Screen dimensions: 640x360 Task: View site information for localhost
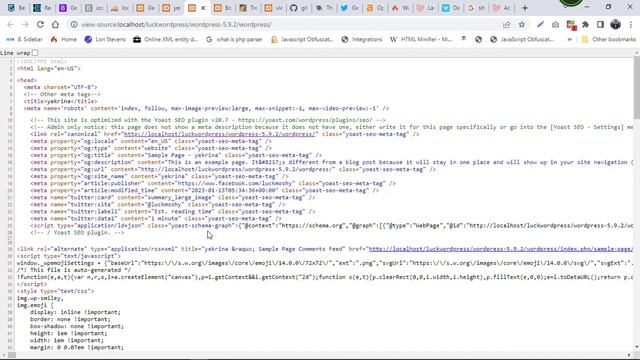74,24
